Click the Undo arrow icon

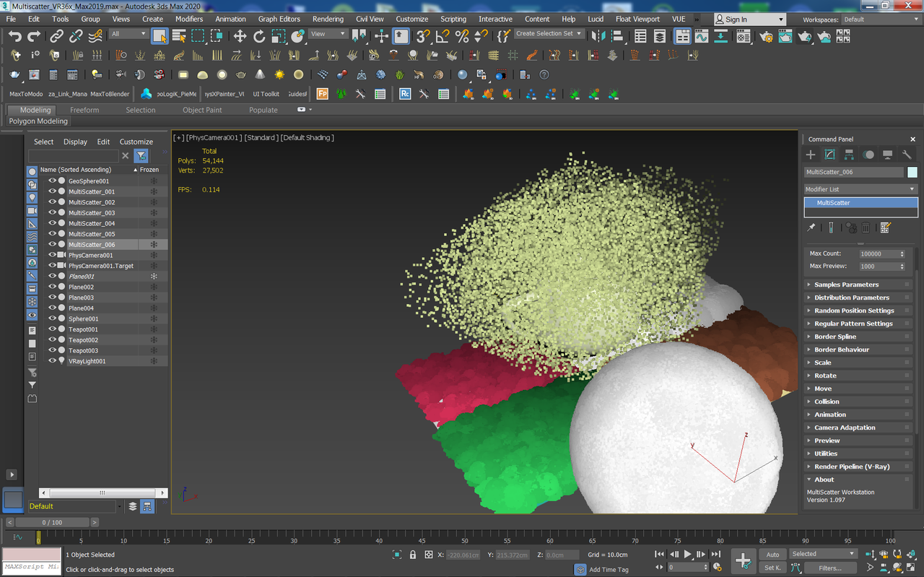[15, 36]
